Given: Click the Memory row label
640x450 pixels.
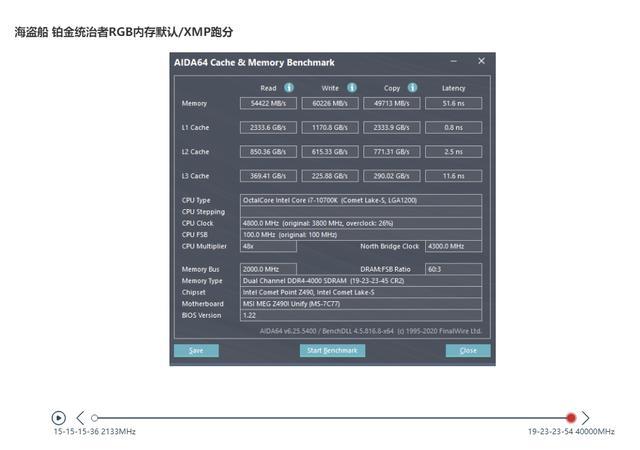Looking at the screenshot, I should (194, 103).
